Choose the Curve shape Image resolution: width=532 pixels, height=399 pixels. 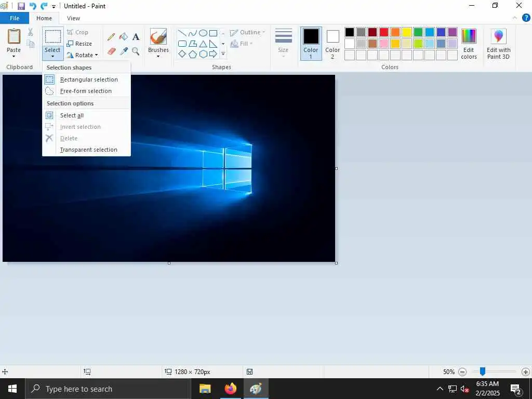pos(193,33)
